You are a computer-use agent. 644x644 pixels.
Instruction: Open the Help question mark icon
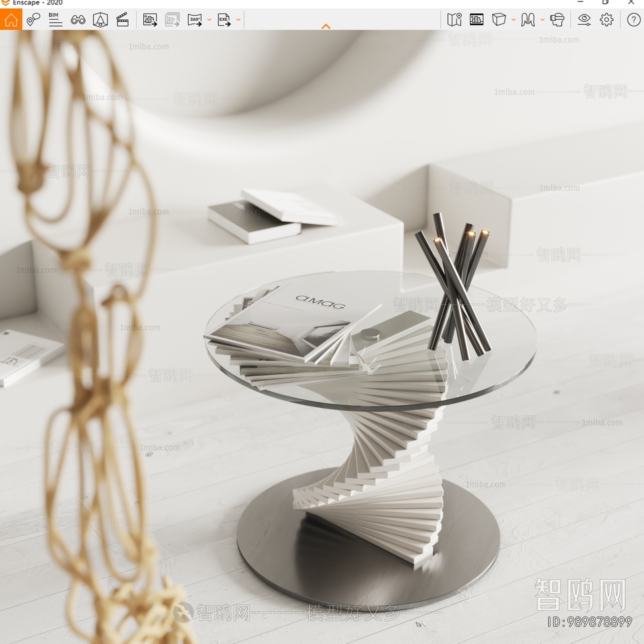[x=634, y=19]
